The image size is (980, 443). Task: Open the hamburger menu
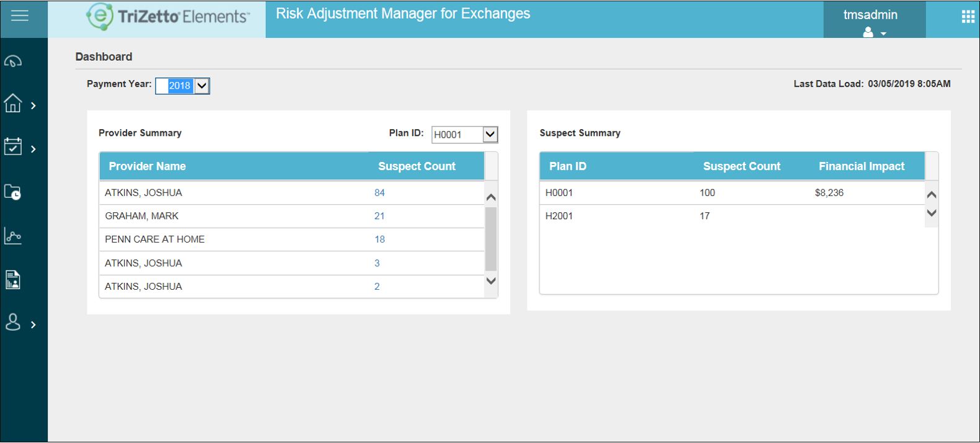[x=20, y=16]
